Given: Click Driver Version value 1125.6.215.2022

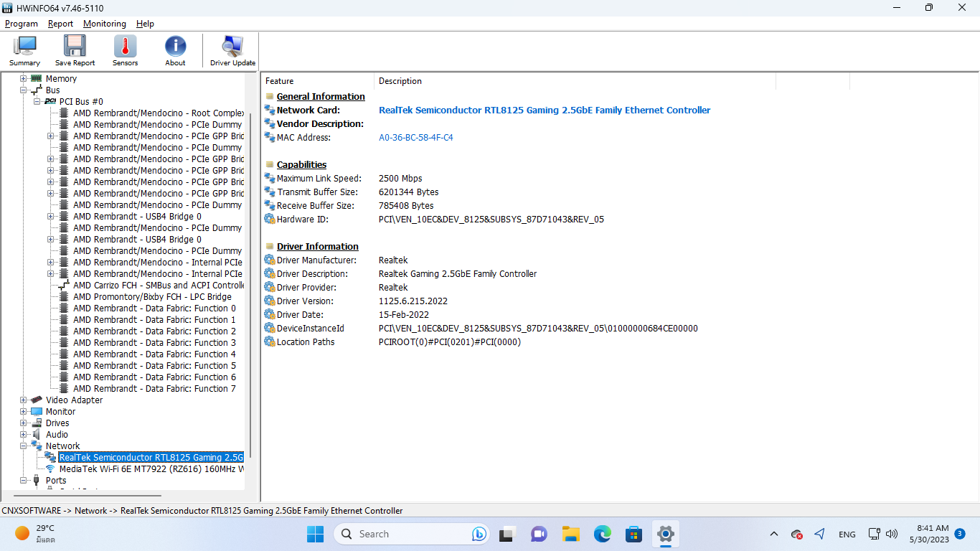Looking at the screenshot, I should coord(413,301).
